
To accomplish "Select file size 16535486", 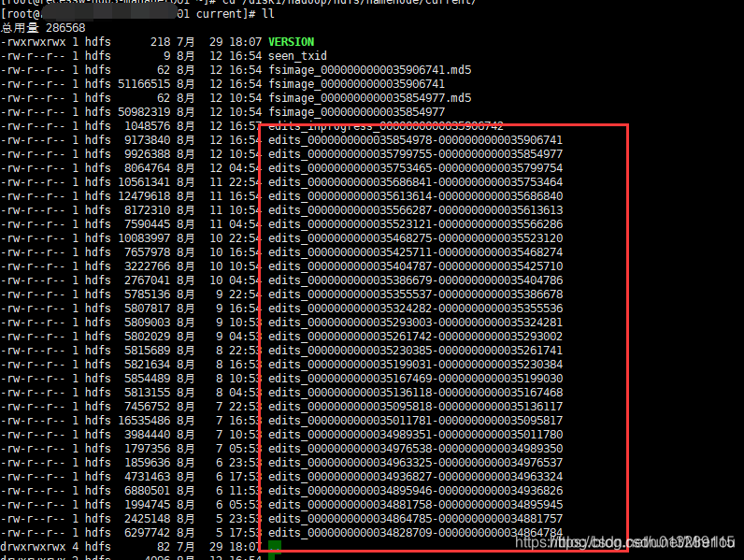I will pyautogui.click(x=144, y=421).
